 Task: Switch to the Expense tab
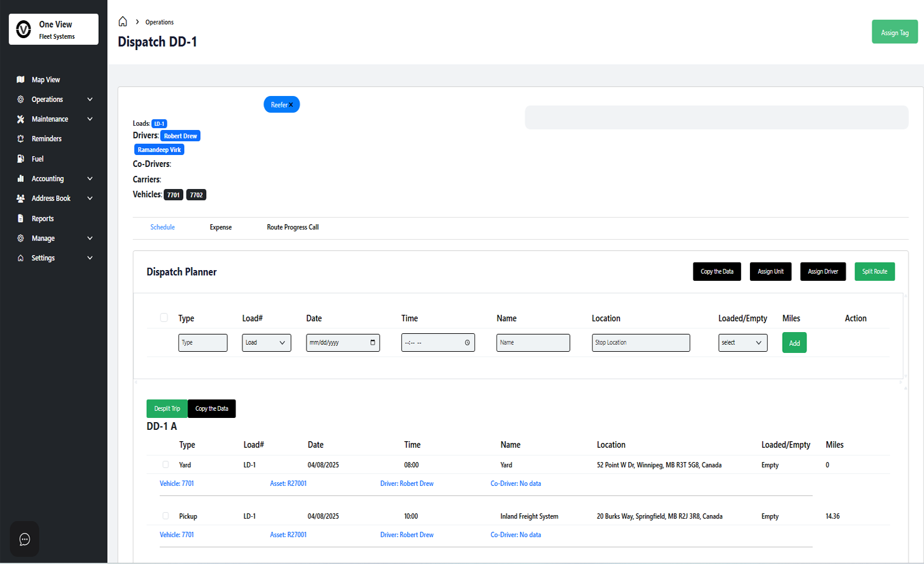coord(221,227)
